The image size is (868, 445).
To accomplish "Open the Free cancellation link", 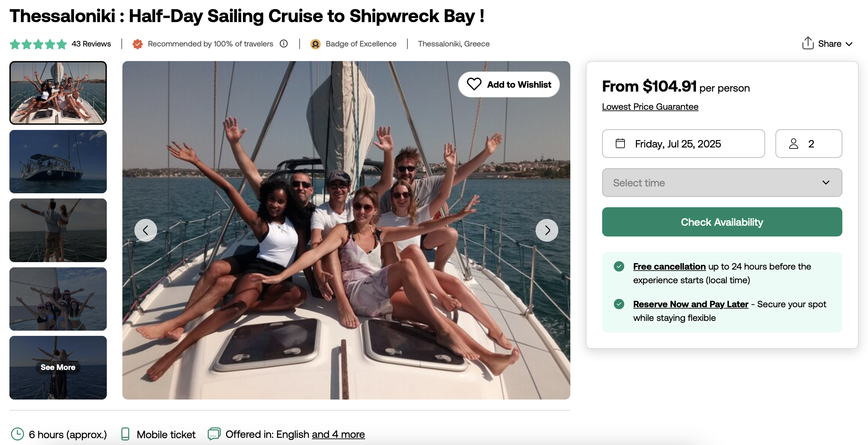I will coord(669,266).
